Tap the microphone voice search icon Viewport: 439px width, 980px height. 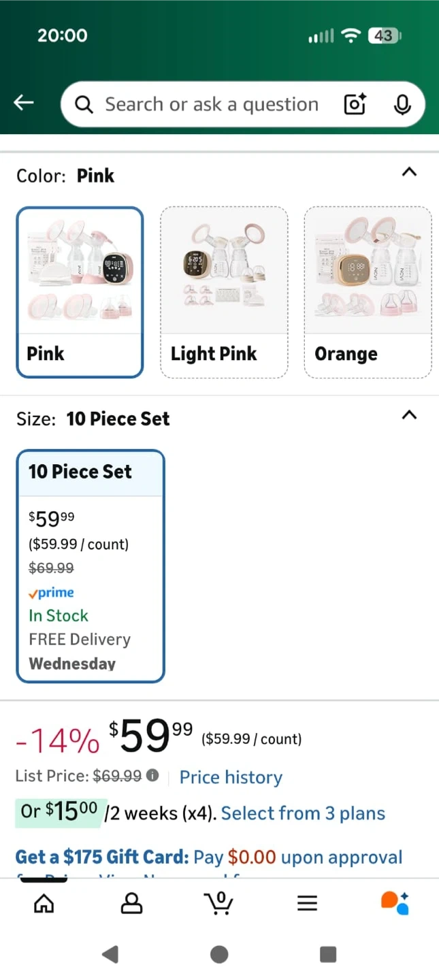tap(402, 104)
